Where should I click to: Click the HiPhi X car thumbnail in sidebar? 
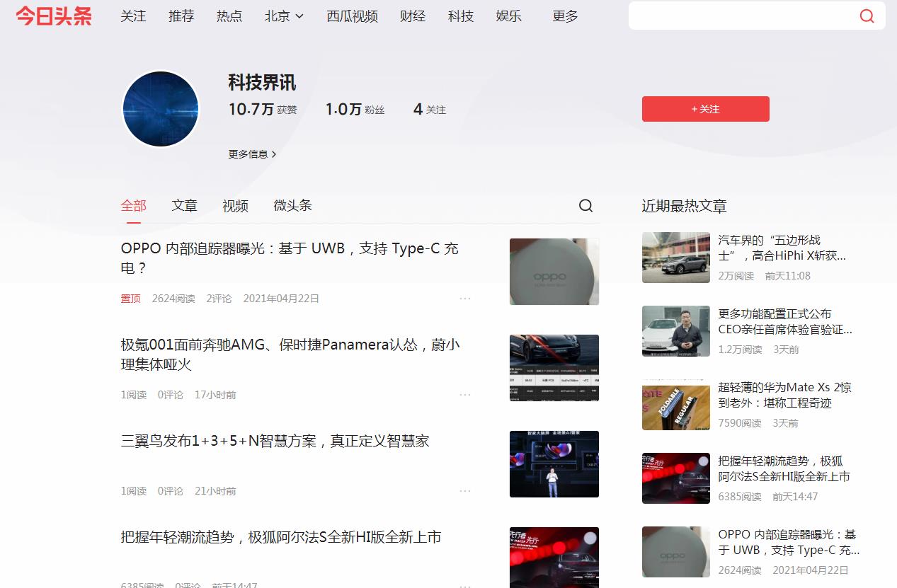click(676, 258)
